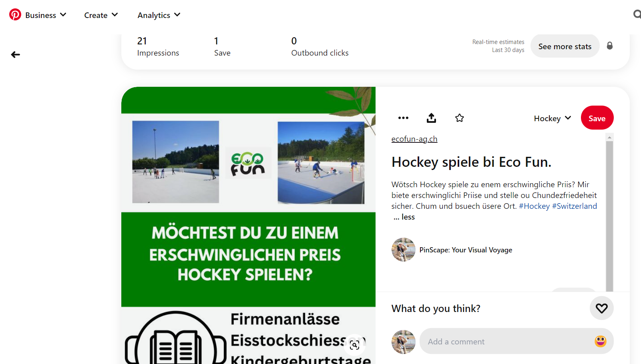This screenshot has height=364, width=641.
Task: Follow the #Hockey hashtag link
Action: click(535, 206)
